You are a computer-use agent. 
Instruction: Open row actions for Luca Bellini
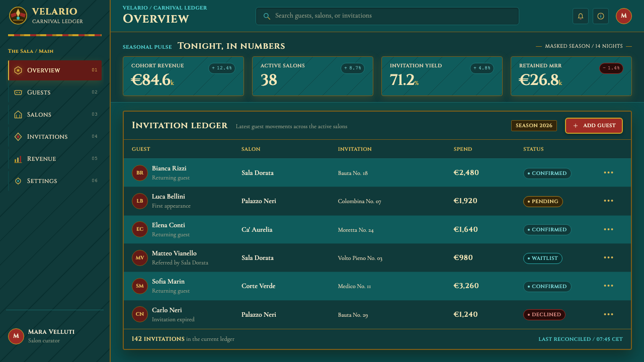pos(609,201)
